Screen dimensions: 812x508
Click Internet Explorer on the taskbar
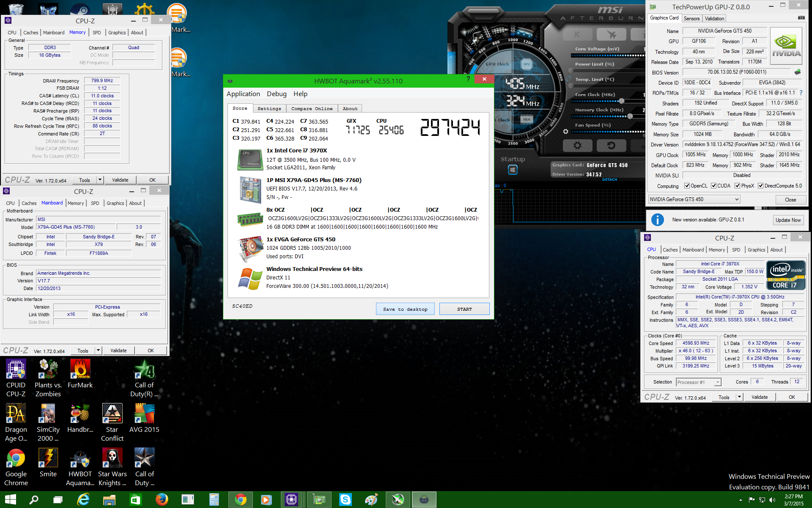[x=84, y=500]
